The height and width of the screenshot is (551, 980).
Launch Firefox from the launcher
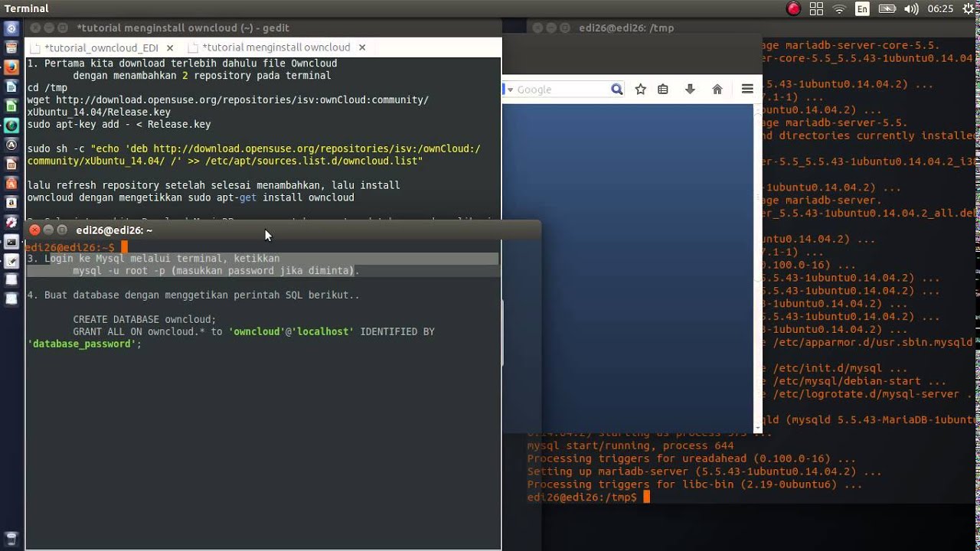click(11, 67)
